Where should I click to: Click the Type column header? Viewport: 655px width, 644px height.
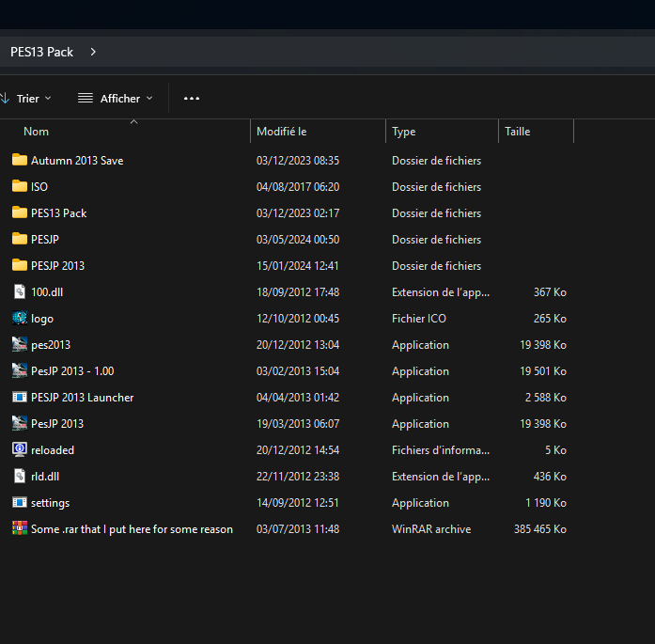point(404,132)
